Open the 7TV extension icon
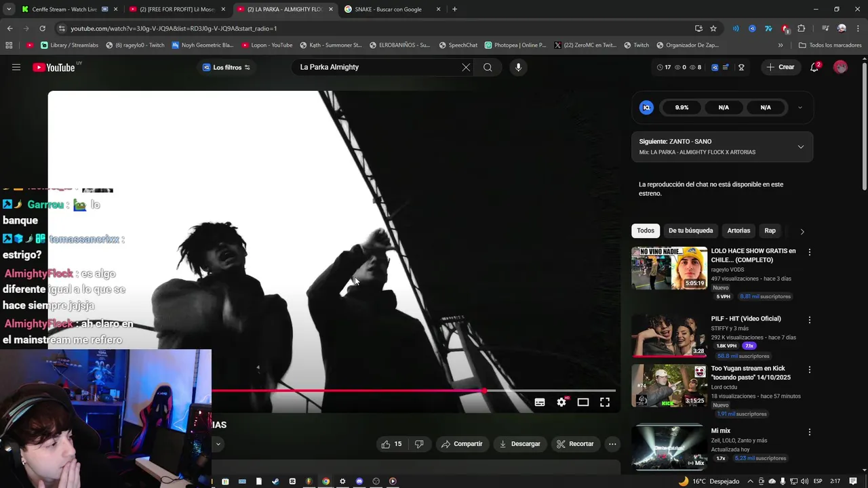 click(x=768, y=28)
